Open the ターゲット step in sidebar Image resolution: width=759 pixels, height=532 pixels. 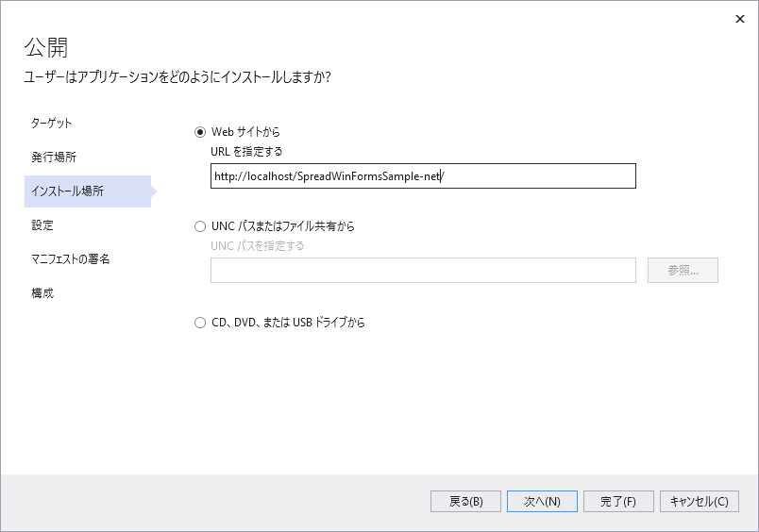(52, 124)
